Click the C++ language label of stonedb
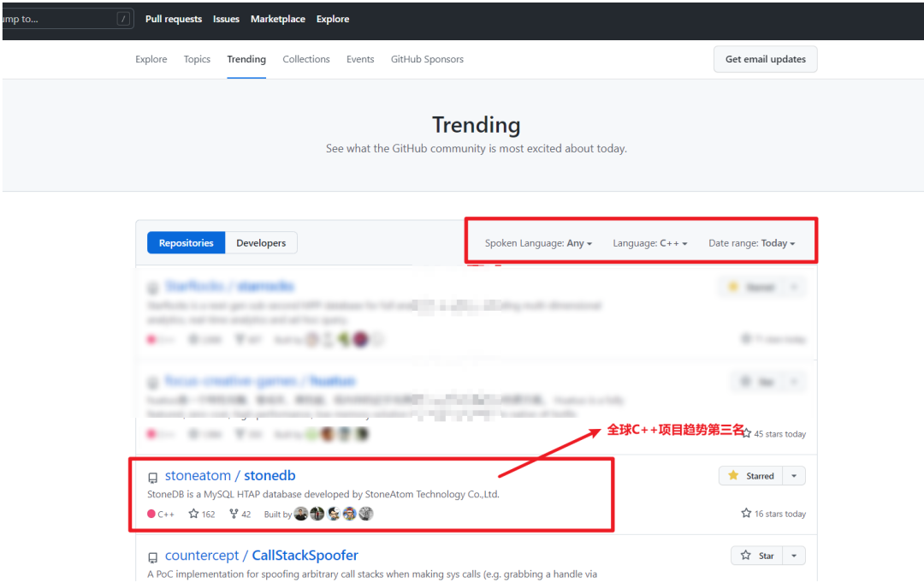 tap(161, 514)
